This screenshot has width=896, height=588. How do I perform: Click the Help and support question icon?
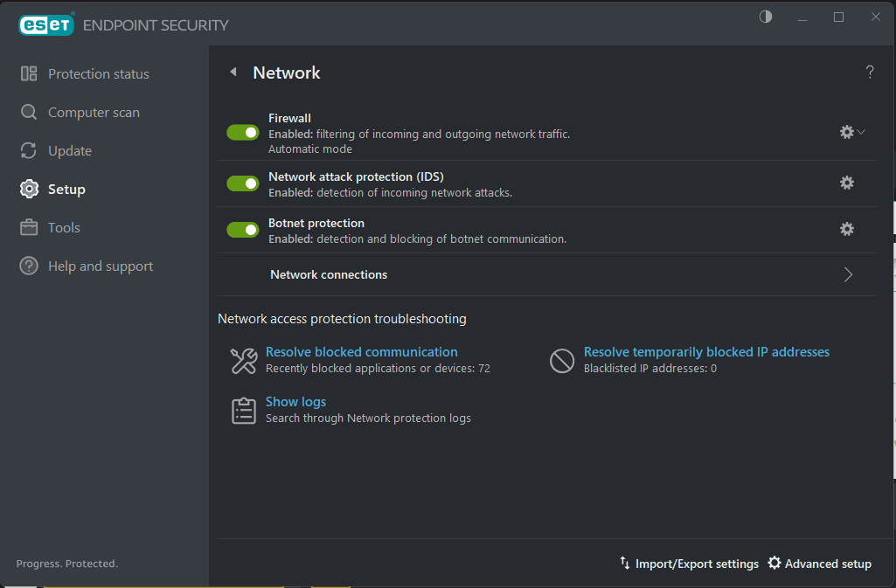point(29,266)
